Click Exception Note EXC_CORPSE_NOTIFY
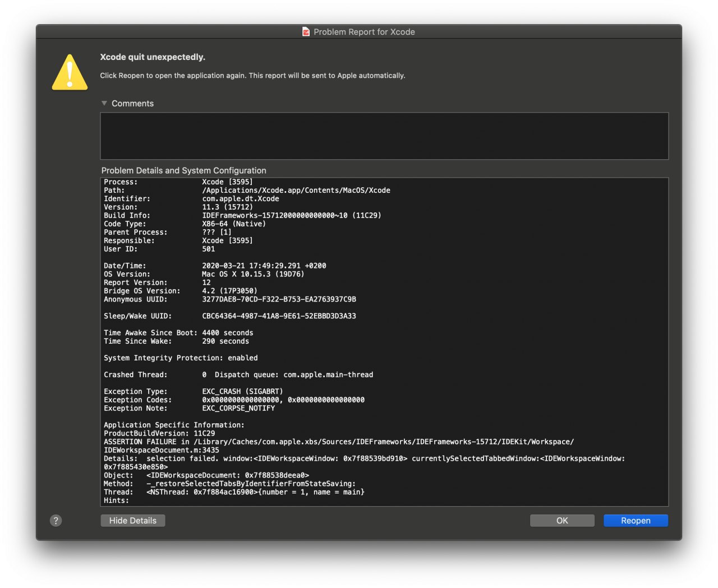The height and width of the screenshot is (588, 718). pos(238,409)
